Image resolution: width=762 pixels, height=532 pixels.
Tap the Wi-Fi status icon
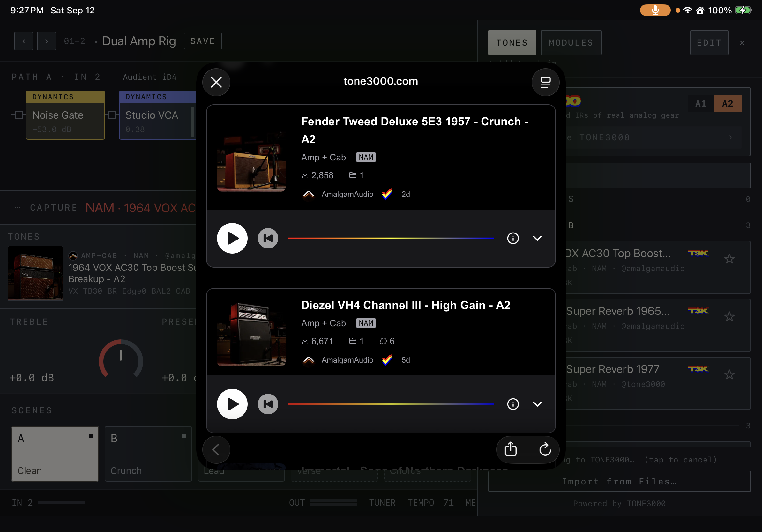coord(688,10)
